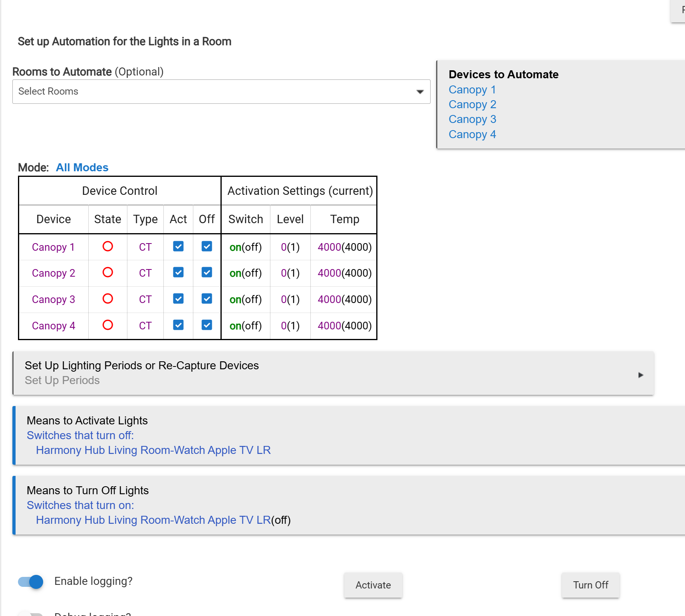
Task: Click the red state circle for Canopy 3
Action: click(107, 299)
